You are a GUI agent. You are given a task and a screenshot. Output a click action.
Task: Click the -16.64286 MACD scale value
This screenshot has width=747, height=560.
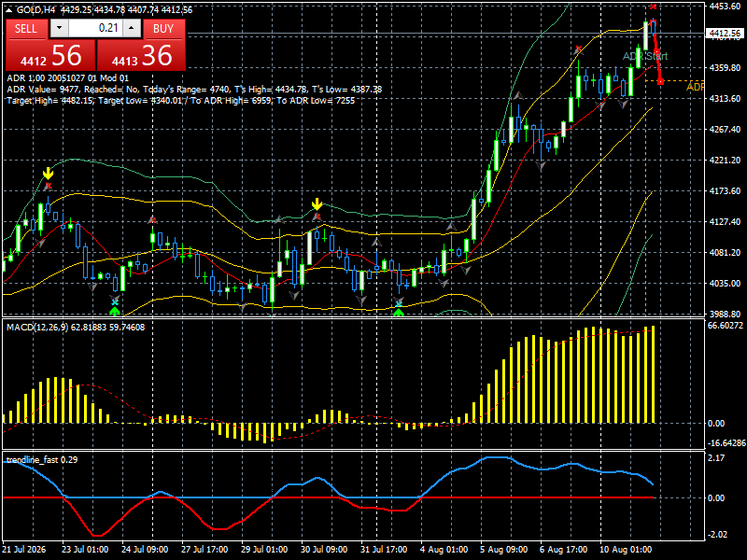coord(726,442)
